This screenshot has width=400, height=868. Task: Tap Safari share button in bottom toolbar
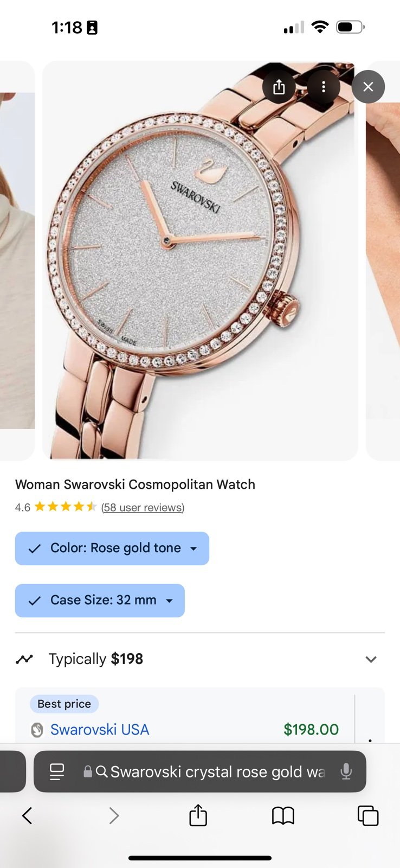pyautogui.click(x=198, y=815)
